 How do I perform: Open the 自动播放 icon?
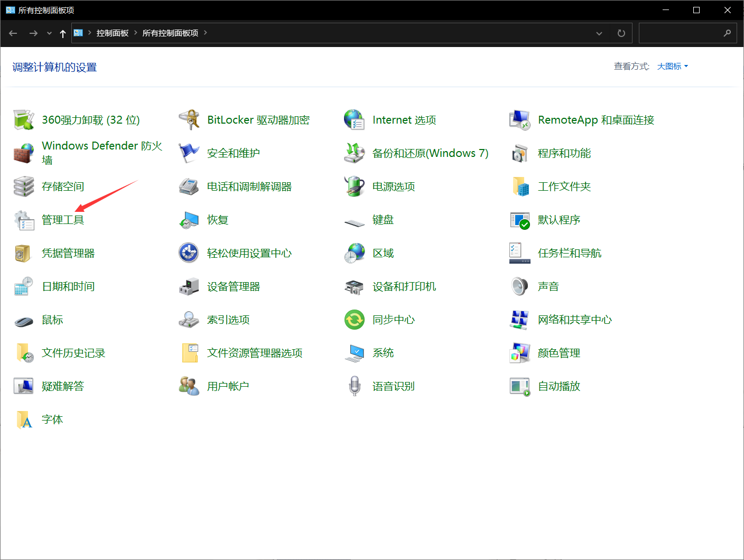pyautogui.click(x=520, y=386)
